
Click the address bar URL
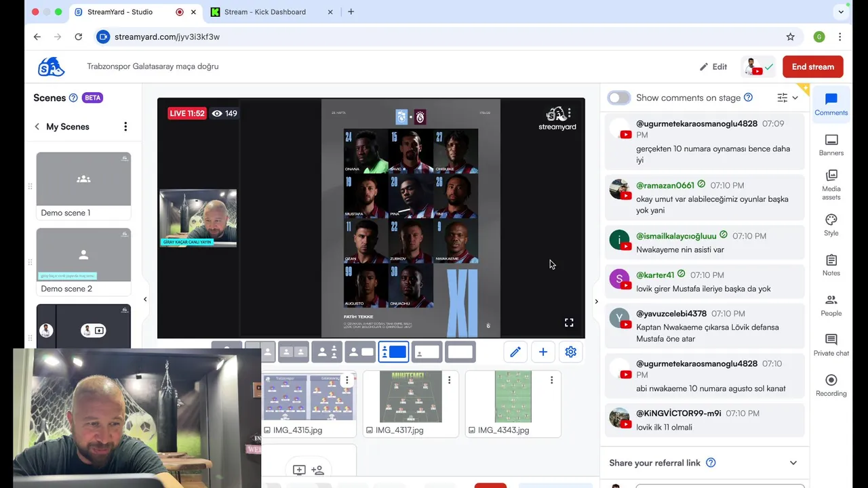pyautogui.click(x=167, y=37)
